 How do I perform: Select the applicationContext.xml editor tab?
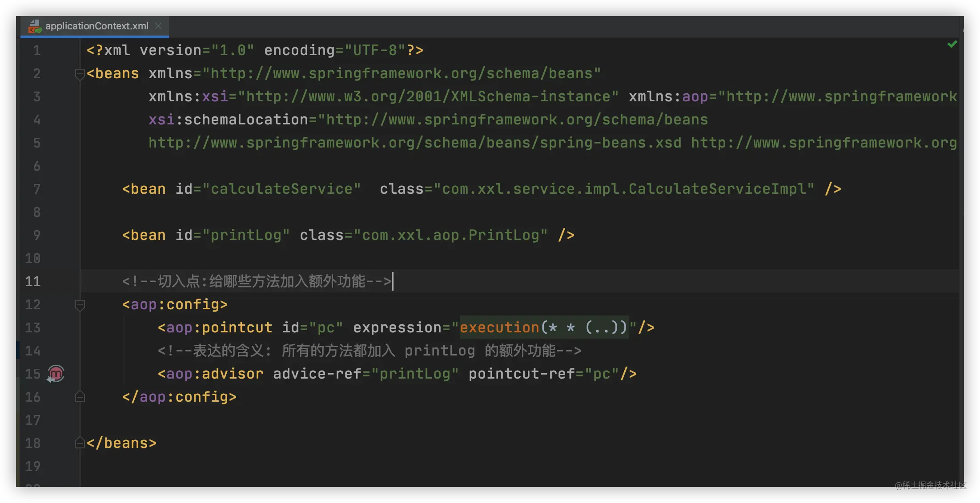96,26
